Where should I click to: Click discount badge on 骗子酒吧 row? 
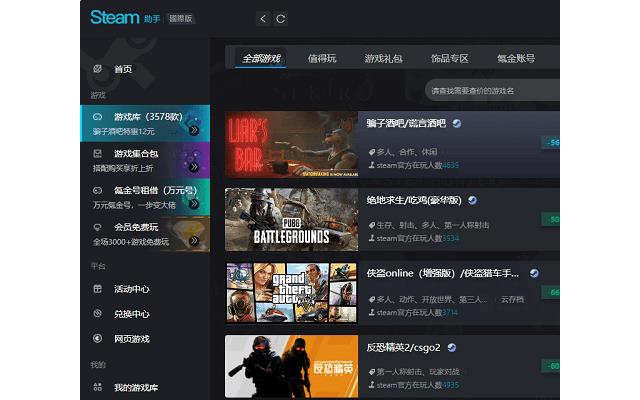[x=550, y=142]
